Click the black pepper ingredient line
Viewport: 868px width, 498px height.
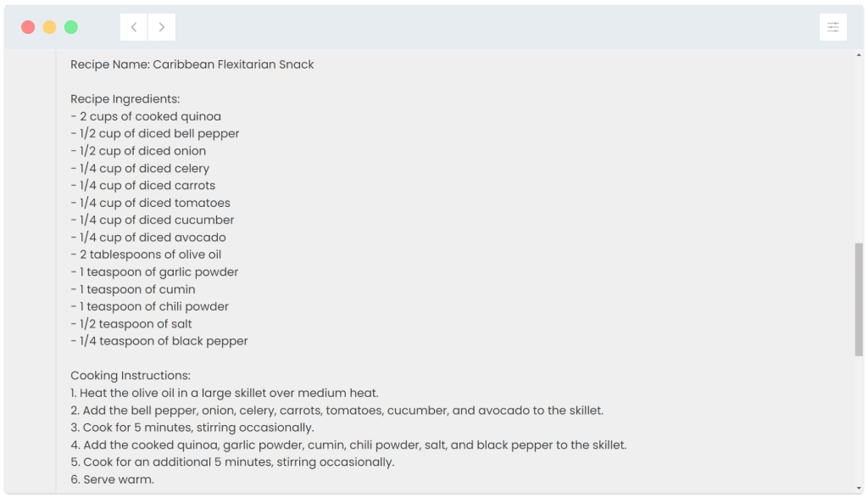[x=159, y=341]
